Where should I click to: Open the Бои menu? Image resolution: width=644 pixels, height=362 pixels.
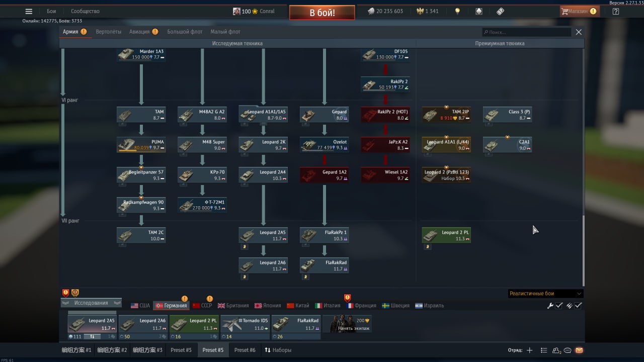(x=51, y=11)
